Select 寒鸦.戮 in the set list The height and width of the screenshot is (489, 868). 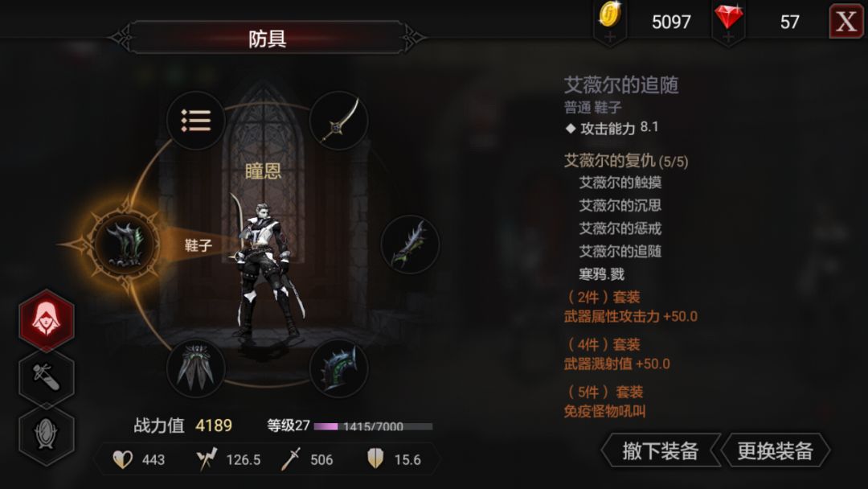(601, 274)
